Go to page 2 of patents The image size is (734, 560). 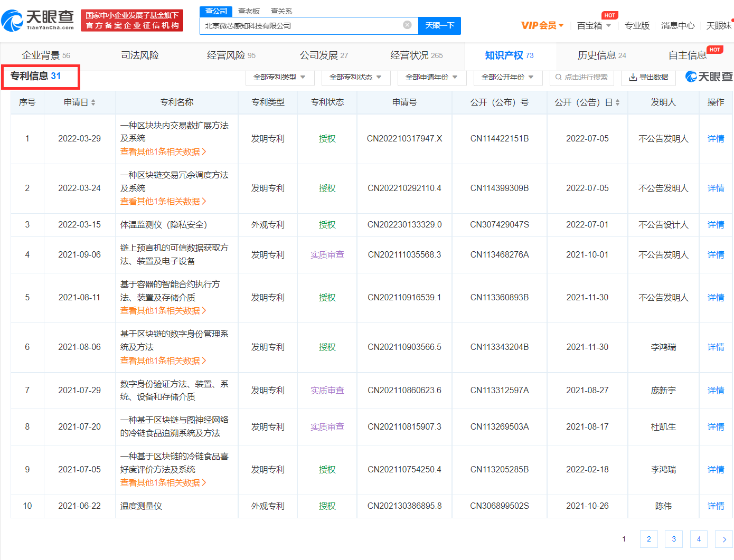[x=648, y=539]
